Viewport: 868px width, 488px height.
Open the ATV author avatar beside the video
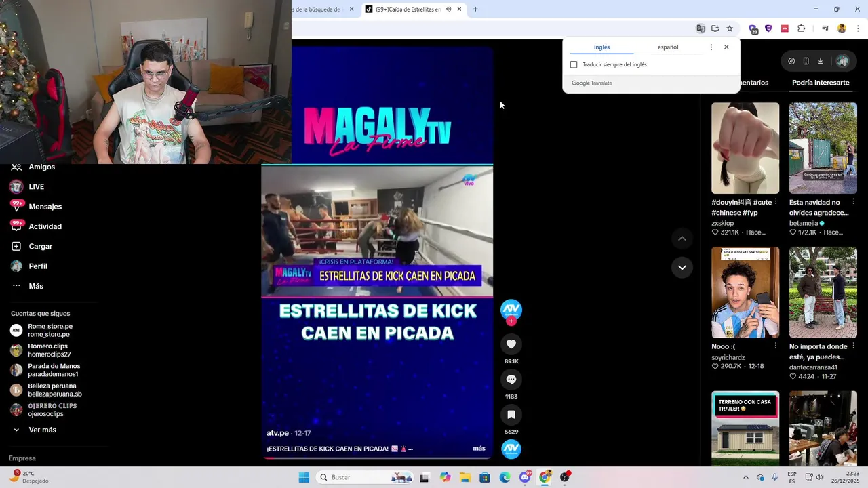(511, 310)
